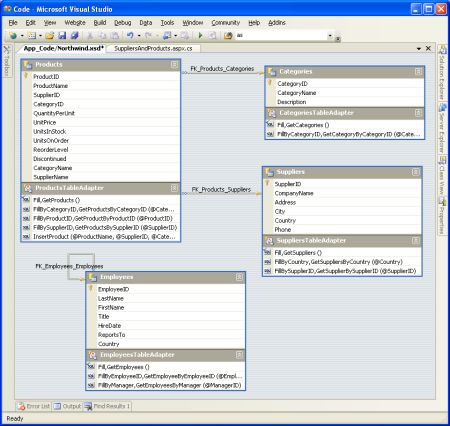Collapse the Categories table box
The image size is (450, 426).
(x=418, y=72)
